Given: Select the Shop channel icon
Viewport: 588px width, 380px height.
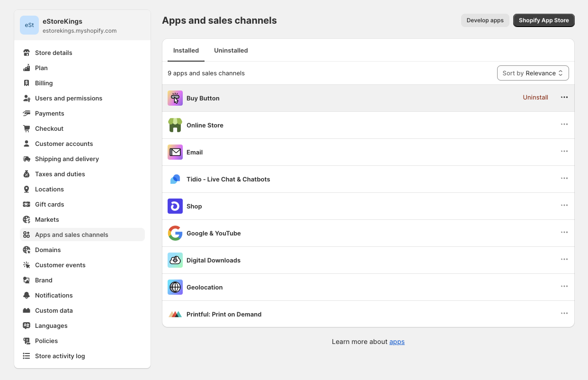Looking at the screenshot, I should (175, 206).
